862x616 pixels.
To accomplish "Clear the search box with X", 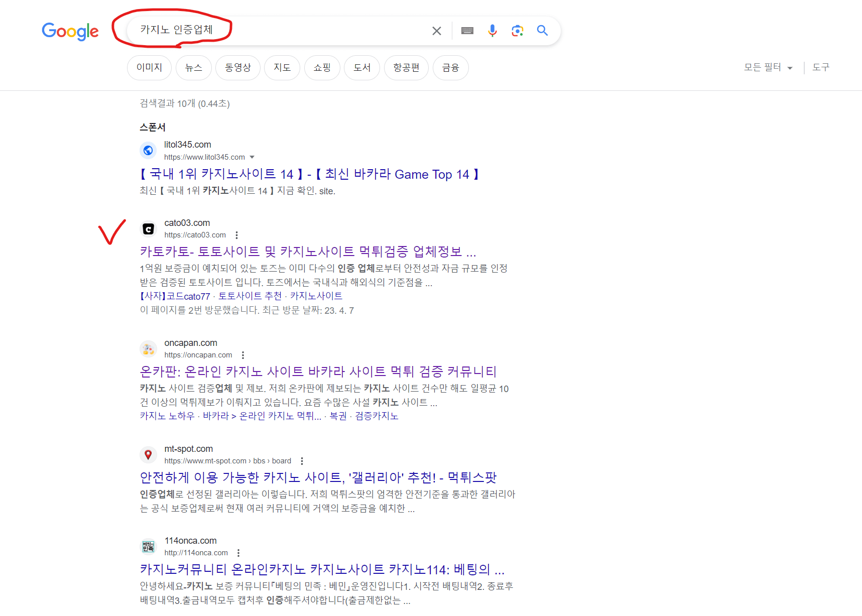I will tap(437, 31).
